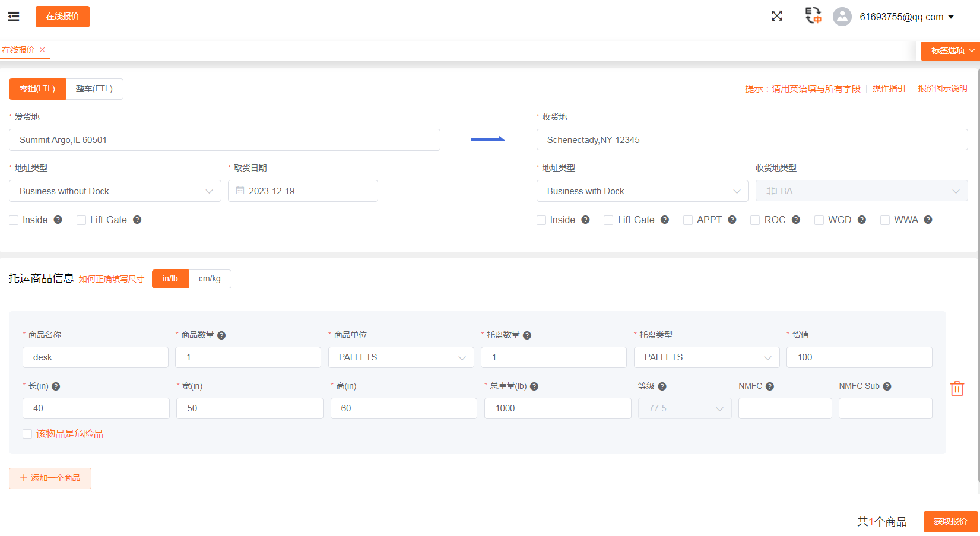Enable origin Inside checkbox

click(14, 220)
